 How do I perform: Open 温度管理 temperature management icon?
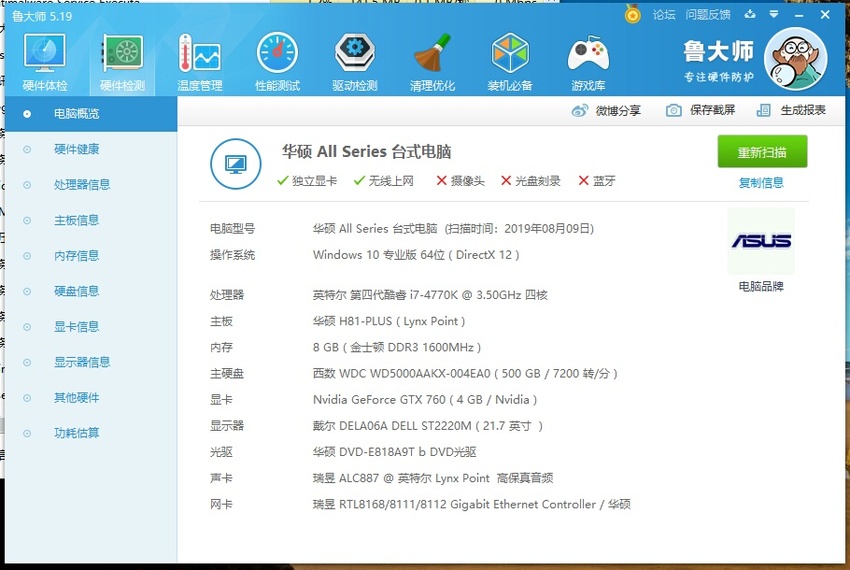pyautogui.click(x=199, y=61)
